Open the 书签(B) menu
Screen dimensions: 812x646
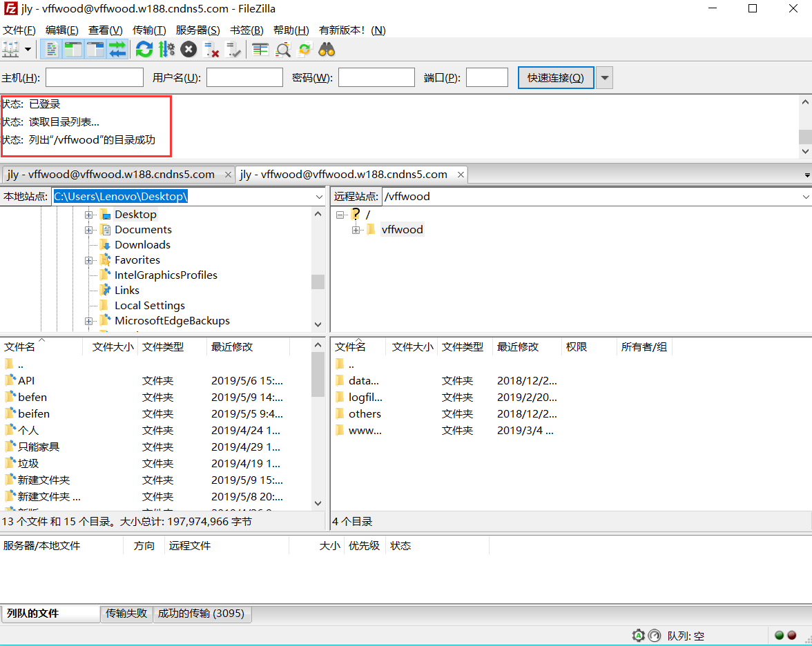tap(246, 30)
